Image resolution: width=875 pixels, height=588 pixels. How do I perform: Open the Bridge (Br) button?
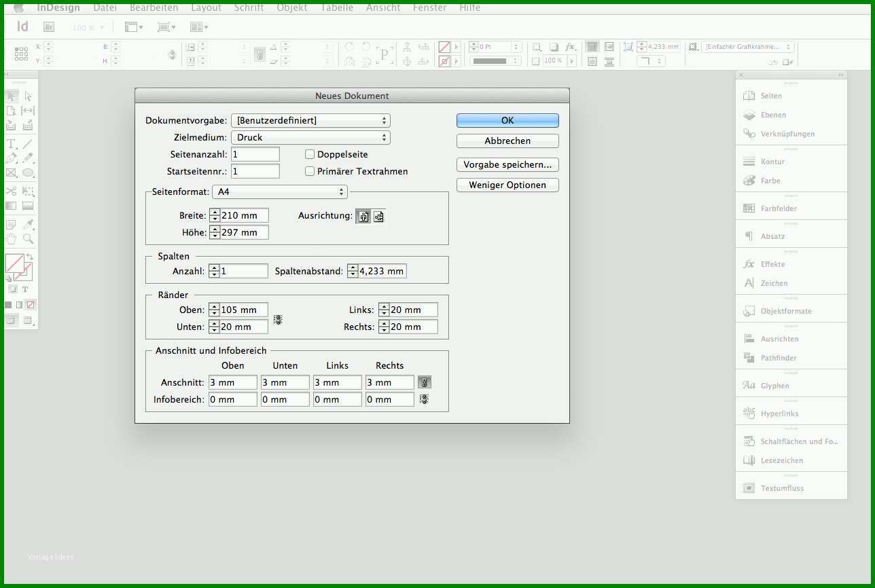point(48,27)
